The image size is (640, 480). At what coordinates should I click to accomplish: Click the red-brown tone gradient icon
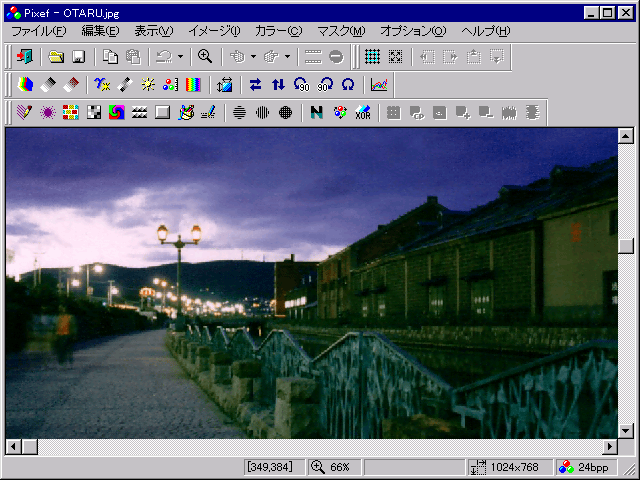click(x=71, y=84)
